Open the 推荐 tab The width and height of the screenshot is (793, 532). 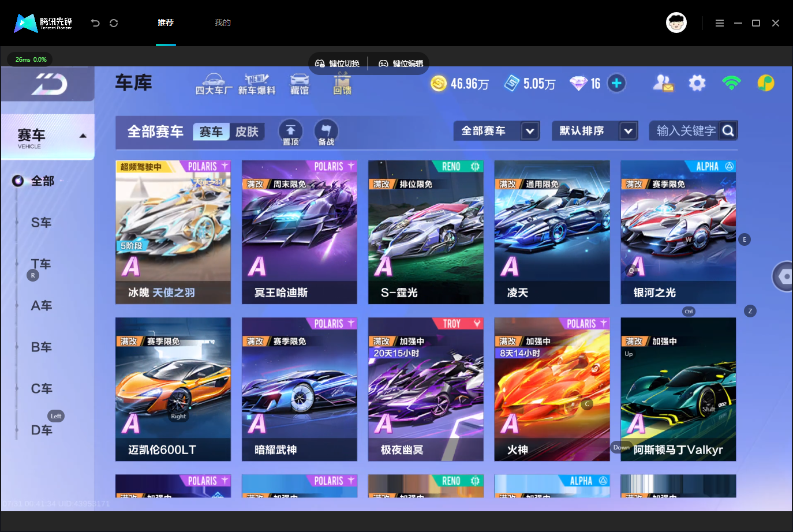(166, 23)
